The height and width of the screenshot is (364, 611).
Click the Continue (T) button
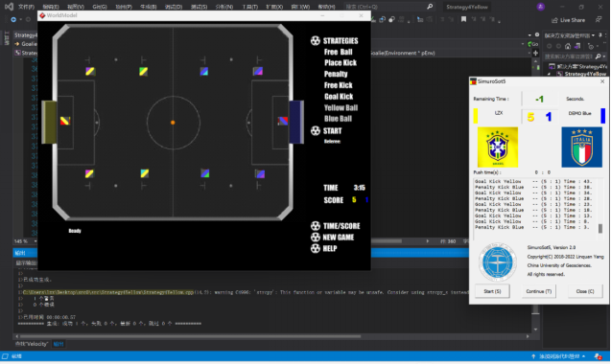tap(538, 291)
